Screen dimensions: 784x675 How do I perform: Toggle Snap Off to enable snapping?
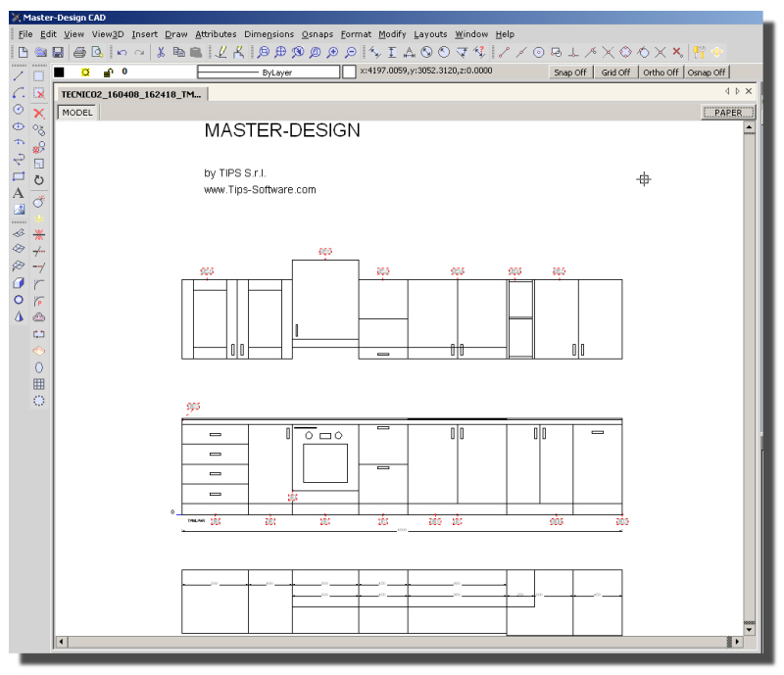(x=569, y=72)
